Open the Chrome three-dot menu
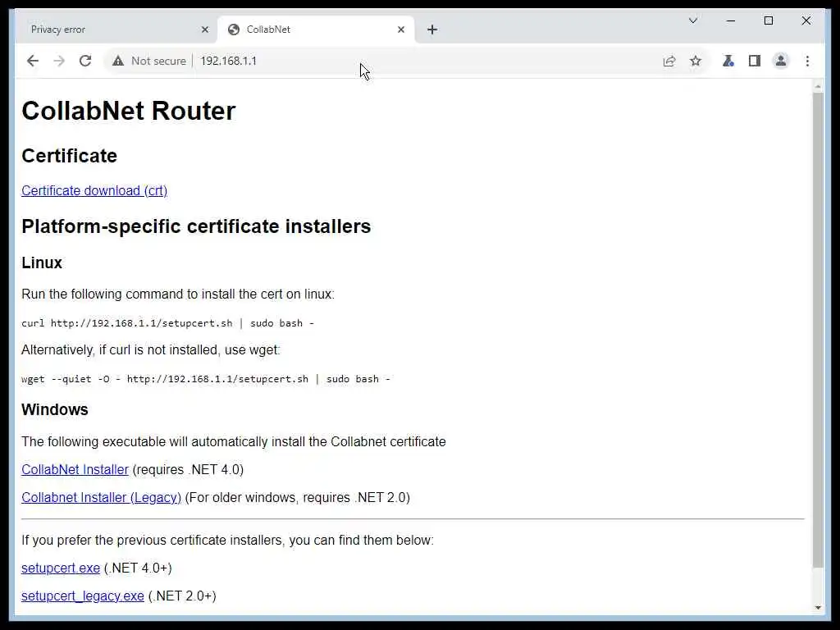The image size is (840, 630). click(x=807, y=61)
